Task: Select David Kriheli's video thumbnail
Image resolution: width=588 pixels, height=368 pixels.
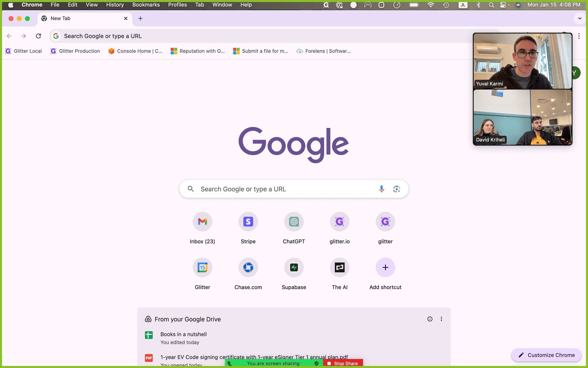Action: (x=522, y=117)
